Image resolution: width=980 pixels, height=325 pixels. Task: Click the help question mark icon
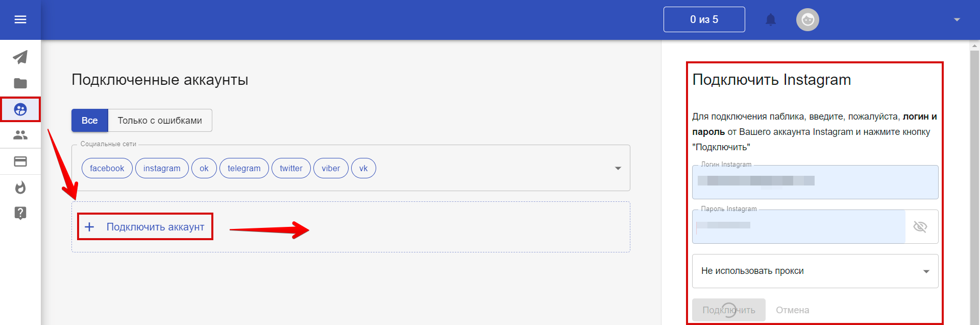point(20,213)
